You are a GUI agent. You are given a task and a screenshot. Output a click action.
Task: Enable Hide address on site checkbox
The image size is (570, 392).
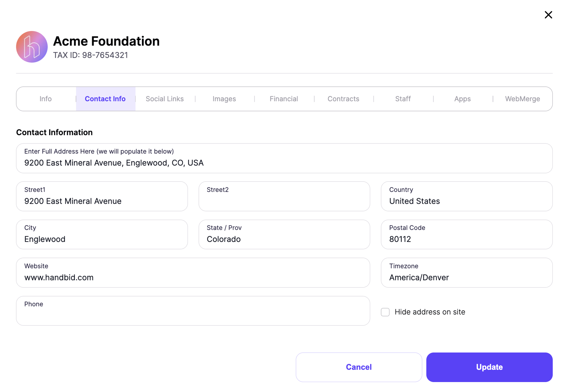coord(385,312)
